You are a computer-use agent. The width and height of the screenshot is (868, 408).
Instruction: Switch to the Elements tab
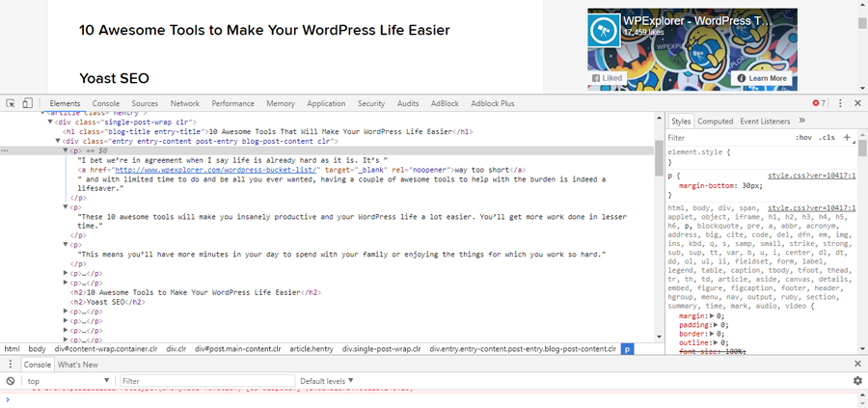pos(65,103)
